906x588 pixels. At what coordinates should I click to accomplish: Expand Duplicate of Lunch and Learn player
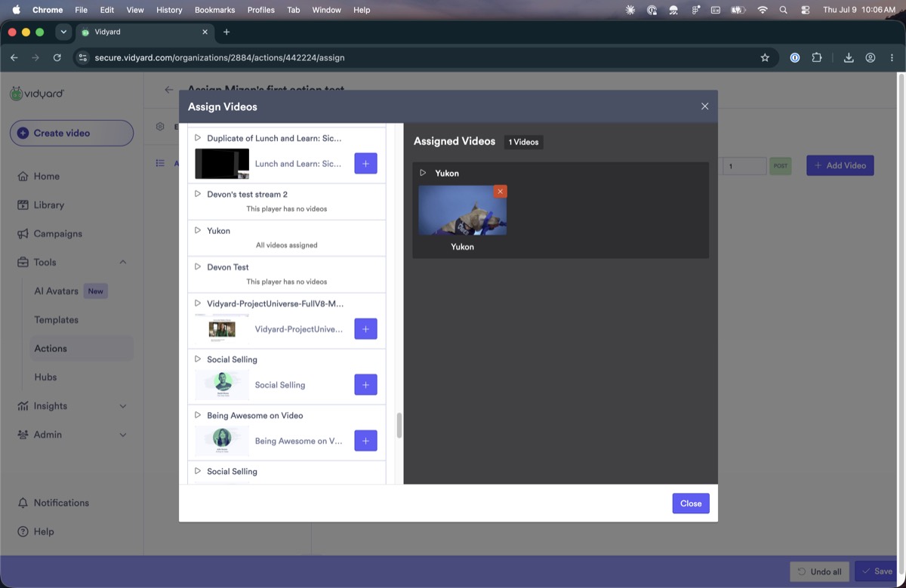coord(198,138)
